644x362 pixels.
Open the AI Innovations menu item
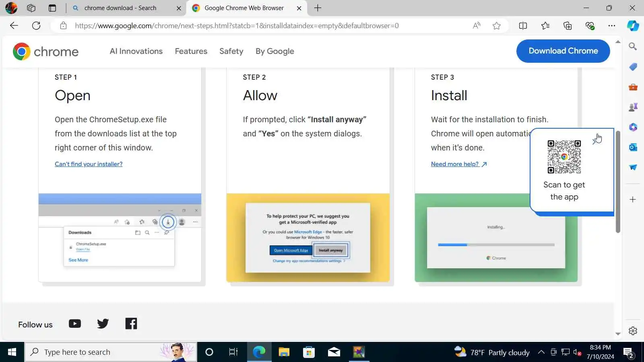point(136,51)
